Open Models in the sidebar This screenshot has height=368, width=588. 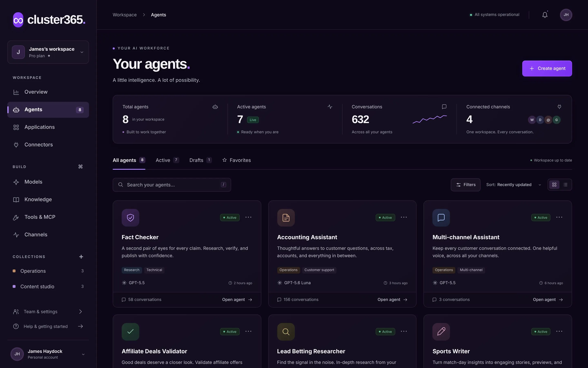(x=48, y=182)
